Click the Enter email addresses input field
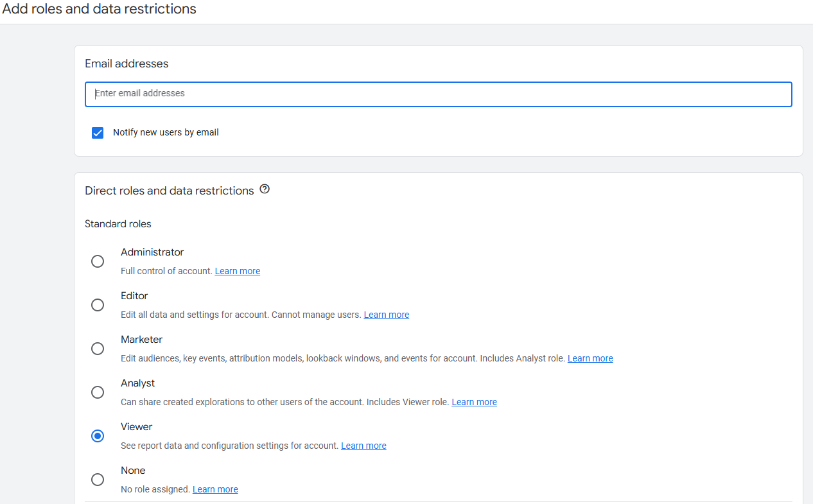813x504 pixels. click(x=438, y=94)
